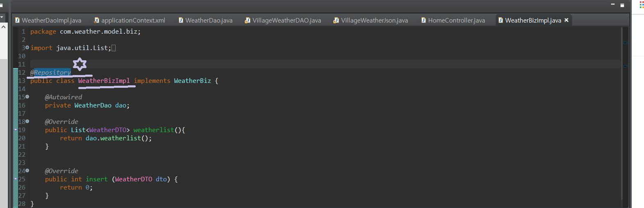Click the file icon on HomeController.java tab

tap(423, 20)
